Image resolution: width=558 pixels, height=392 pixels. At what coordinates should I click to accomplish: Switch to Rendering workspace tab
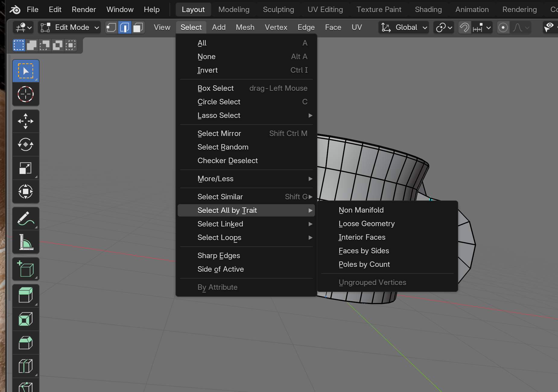pyautogui.click(x=519, y=10)
